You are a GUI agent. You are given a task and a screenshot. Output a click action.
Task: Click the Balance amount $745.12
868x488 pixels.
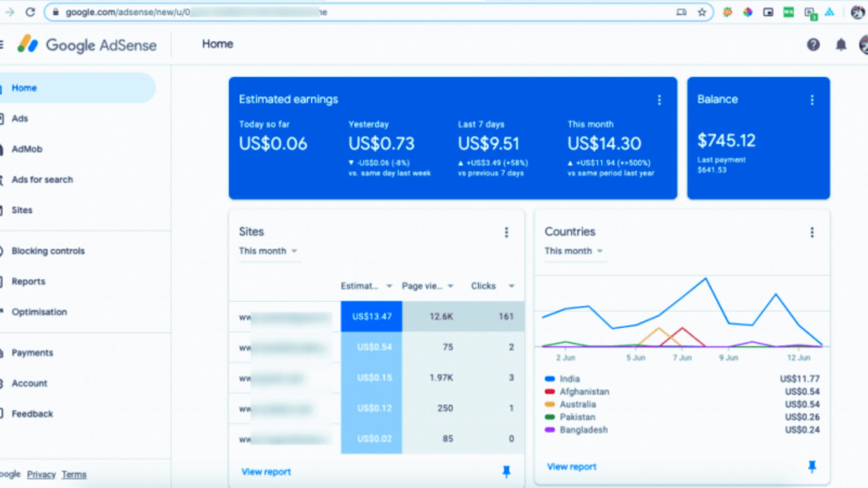(726, 141)
